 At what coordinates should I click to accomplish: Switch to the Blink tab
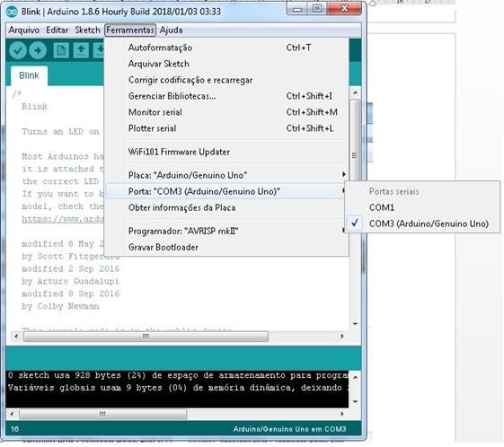(x=30, y=75)
